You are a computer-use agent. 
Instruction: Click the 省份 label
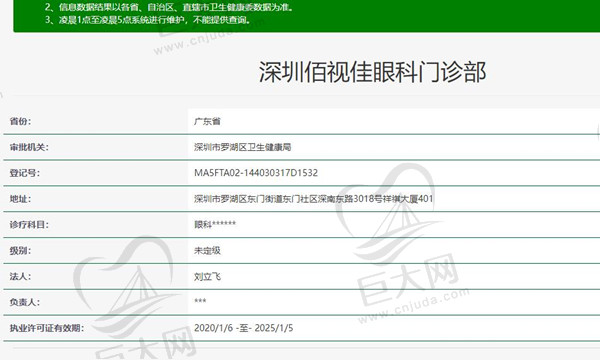coord(20,121)
